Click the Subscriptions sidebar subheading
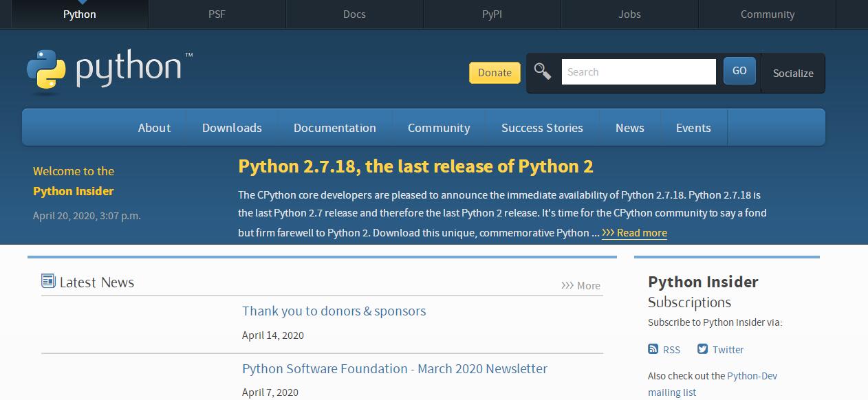This screenshot has height=400, width=868. [x=689, y=302]
